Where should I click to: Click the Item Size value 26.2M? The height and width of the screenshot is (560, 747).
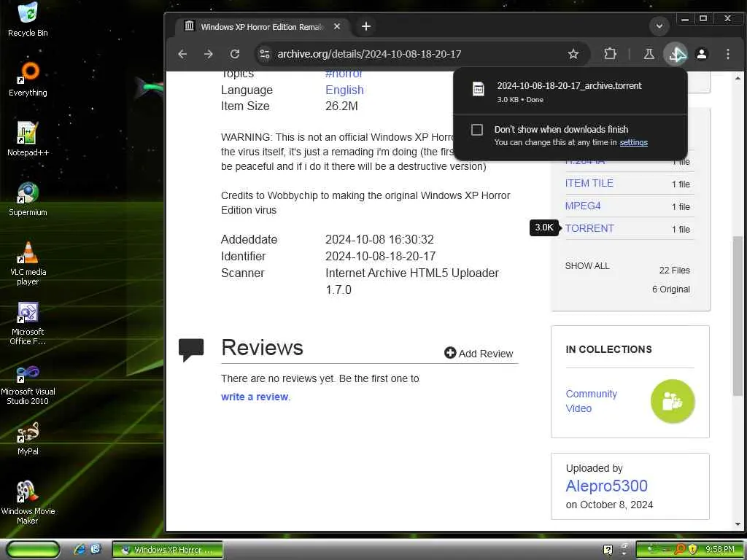pyautogui.click(x=341, y=106)
